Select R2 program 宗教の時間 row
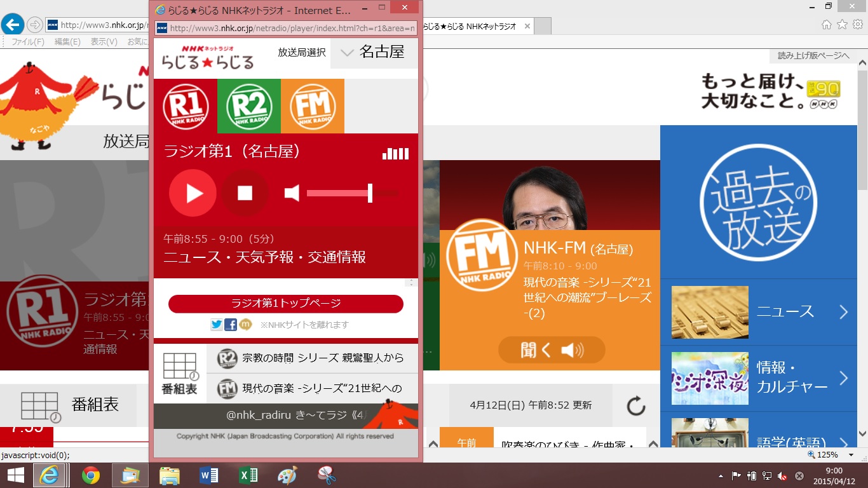 [312, 358]
